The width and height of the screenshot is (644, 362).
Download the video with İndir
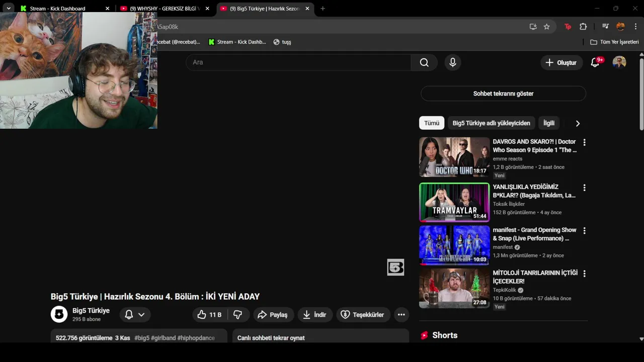(314, 315)
